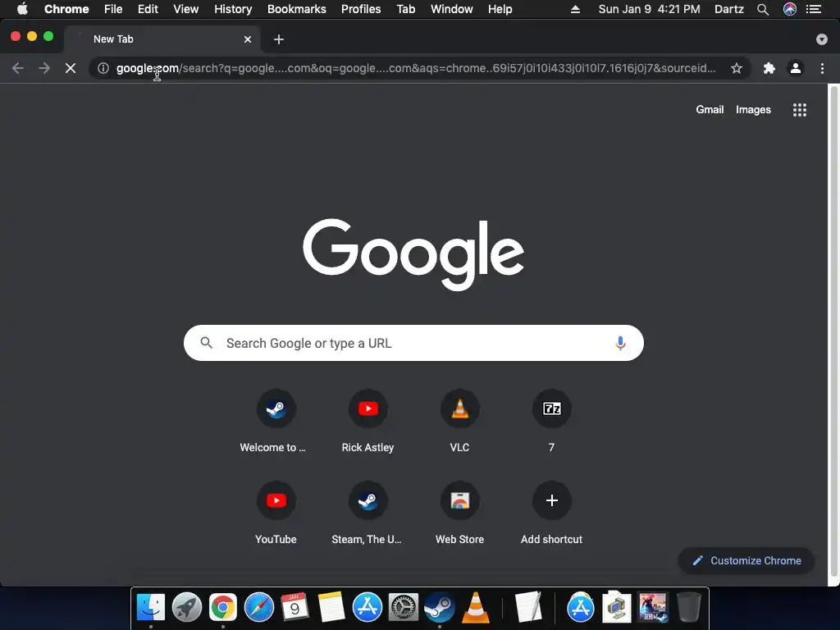Open the Window menu
The image size is (840, 630).
(x=452, y=9)
